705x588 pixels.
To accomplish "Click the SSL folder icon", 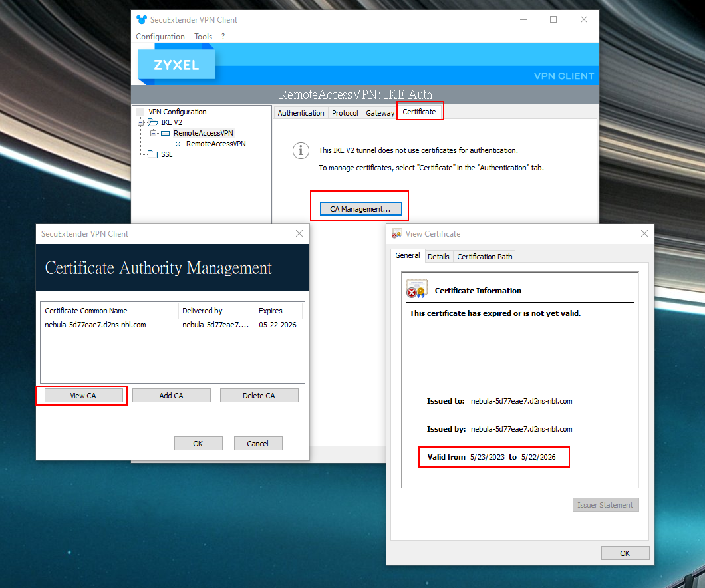I will click(153, 154).
